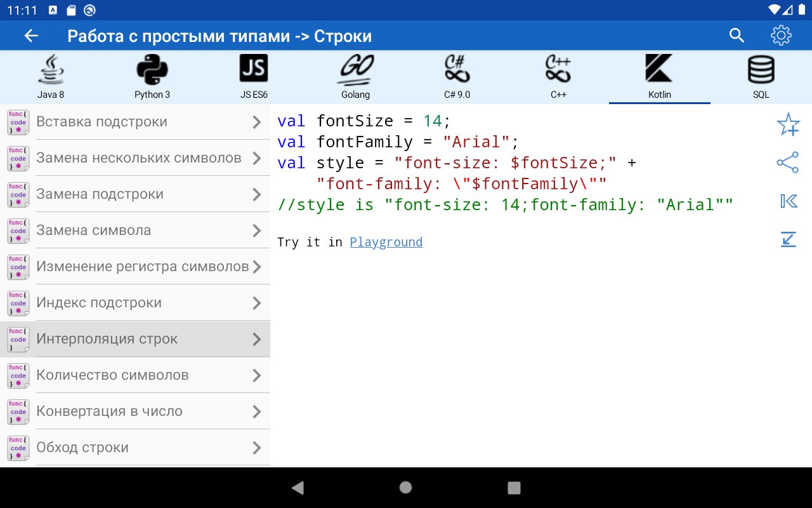Viewport: 812px width, 508px height.
Task: Click the code icon next to Интерполяция строк
Action: pyautogui.click(x=18, y=339)
